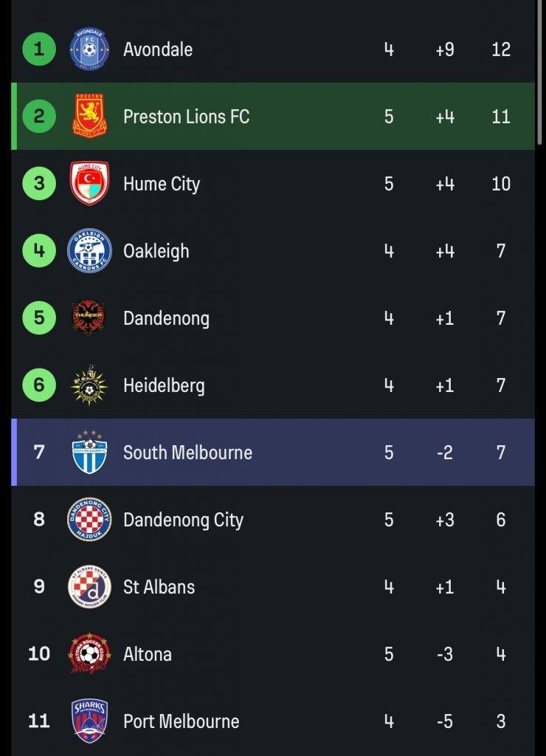This screenshot has width=546, height=756.
Task: Open the Oakleigh Cannons club crest
Action: 89,251
